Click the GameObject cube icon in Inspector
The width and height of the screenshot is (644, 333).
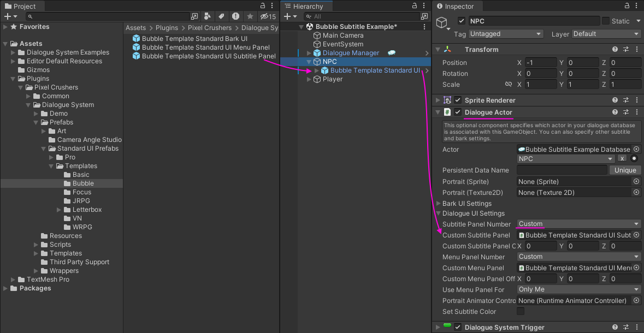(x=441, y=23)
